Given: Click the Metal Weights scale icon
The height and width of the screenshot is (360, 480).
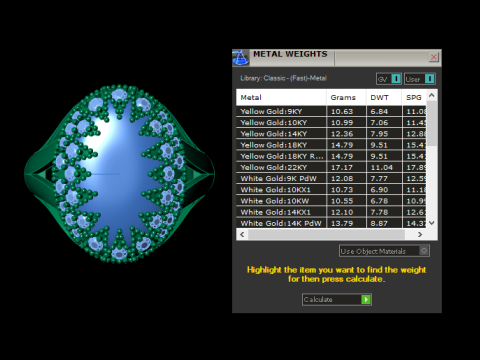Looking at the screenshot, I should [240, 57].
